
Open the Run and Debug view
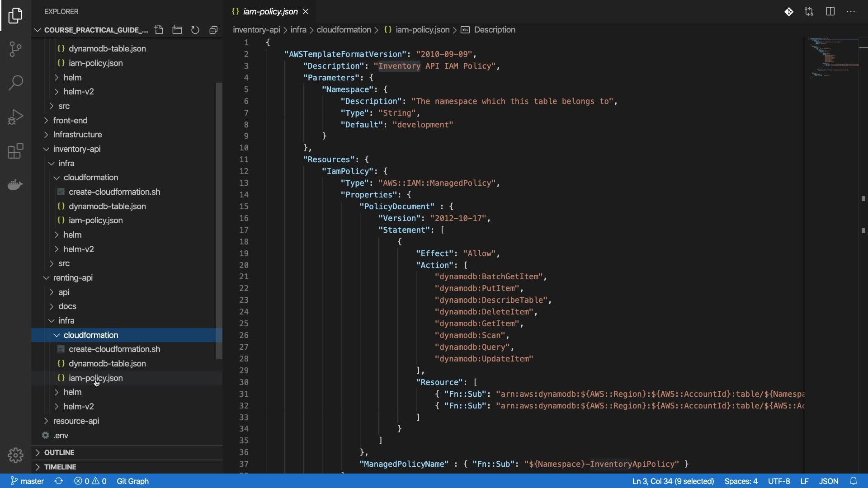coord(15,117)
